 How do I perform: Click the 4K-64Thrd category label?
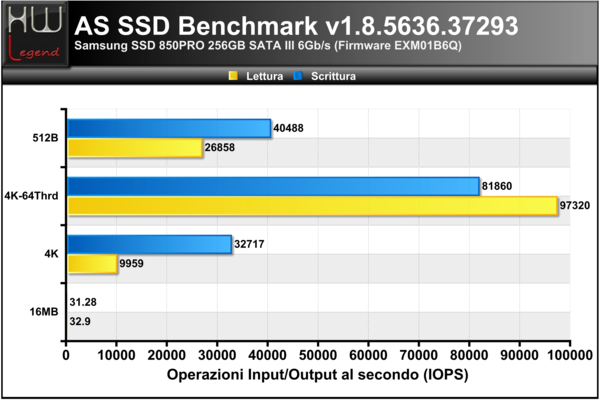coord(31,196)
